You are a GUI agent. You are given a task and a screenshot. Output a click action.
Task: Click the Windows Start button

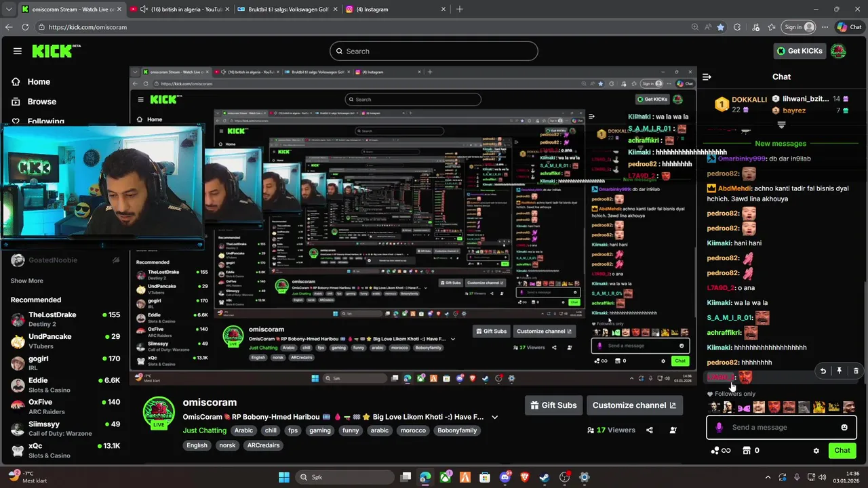(x=284, y=477)
